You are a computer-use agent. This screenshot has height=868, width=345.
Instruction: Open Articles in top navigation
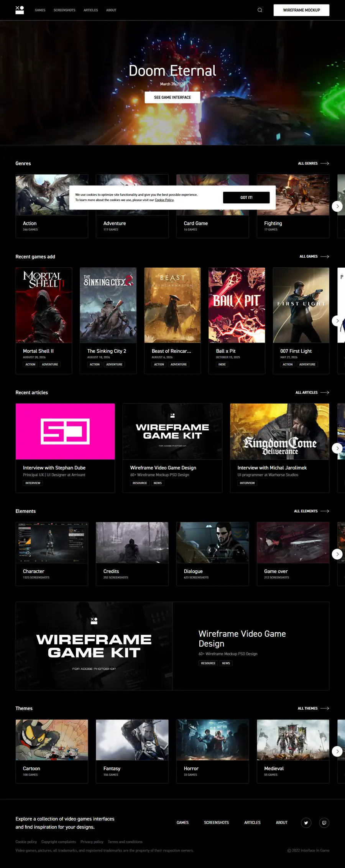pyautogui.click(x=91, y=10)
